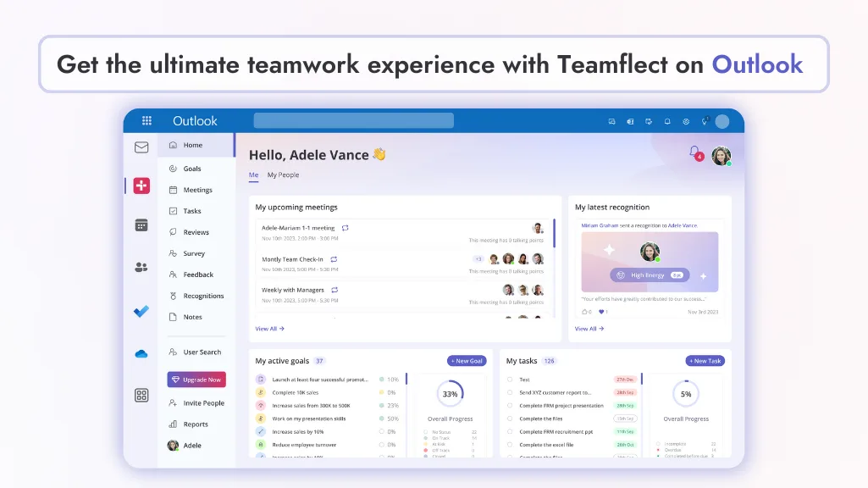
Task: Check Complete FRM recruitment ppt task
Action: click(x=510, y=431)
